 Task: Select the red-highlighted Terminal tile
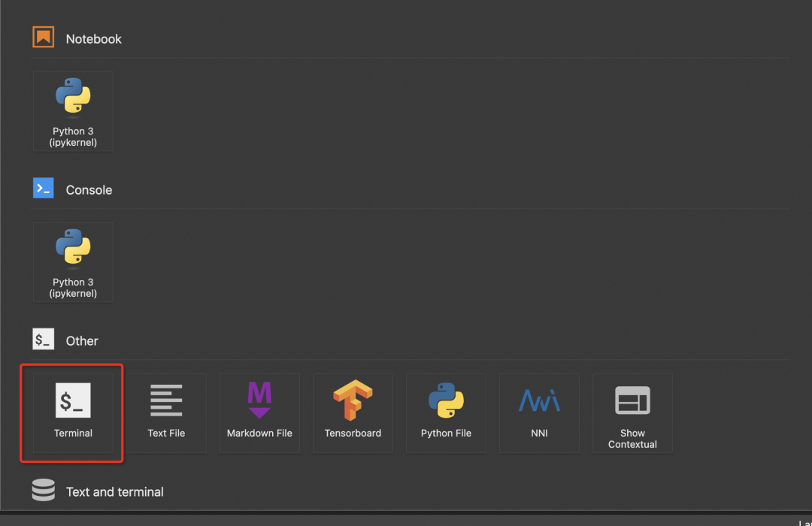(x=72, y=413)
